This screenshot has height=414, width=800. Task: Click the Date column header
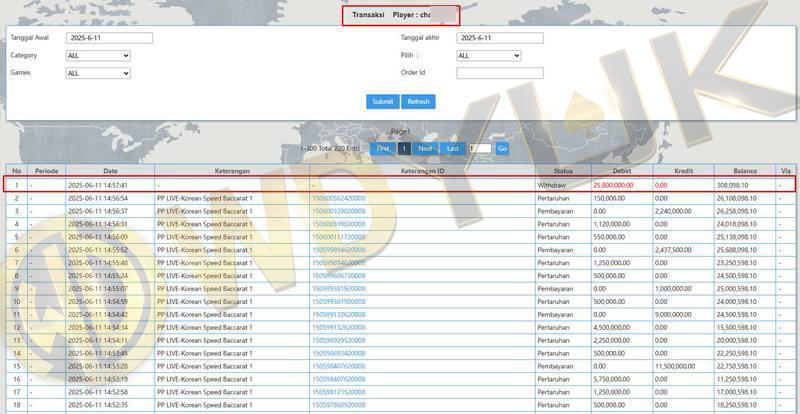tap(110, 171)
